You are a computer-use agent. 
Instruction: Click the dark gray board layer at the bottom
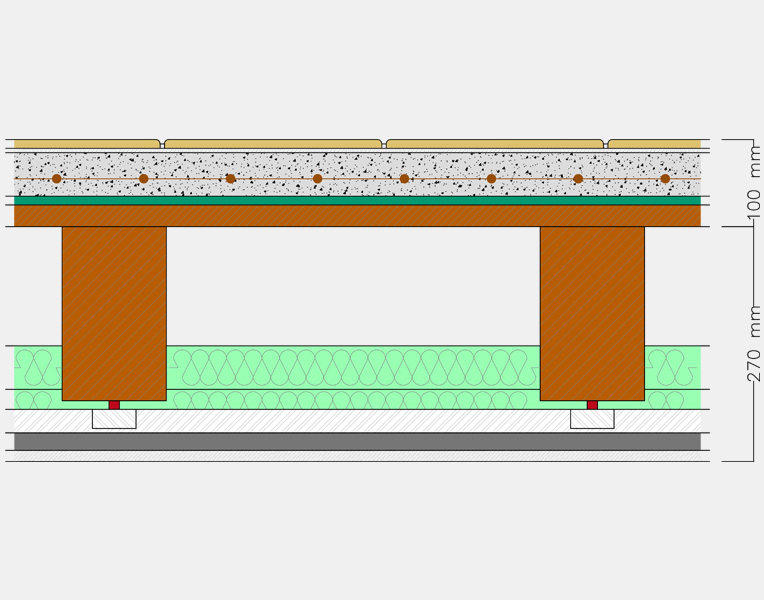pyautogui.click(x=357, y=442)
